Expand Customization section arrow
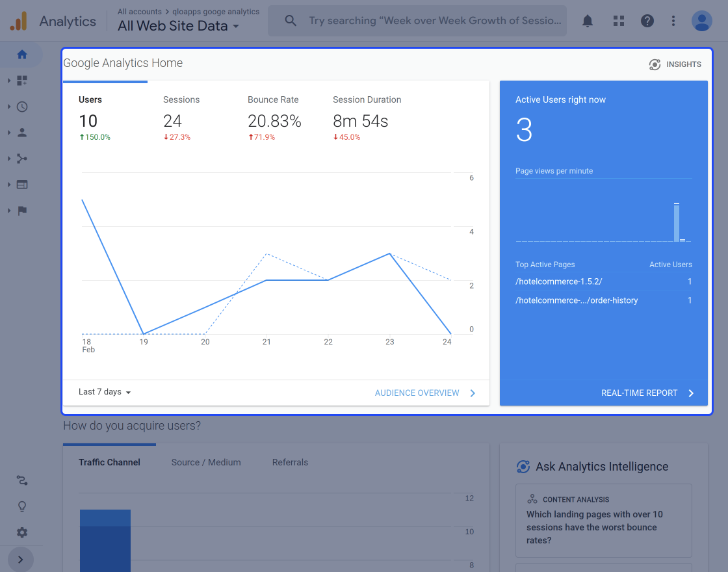The image size is (728, 572). coord(9,81)
